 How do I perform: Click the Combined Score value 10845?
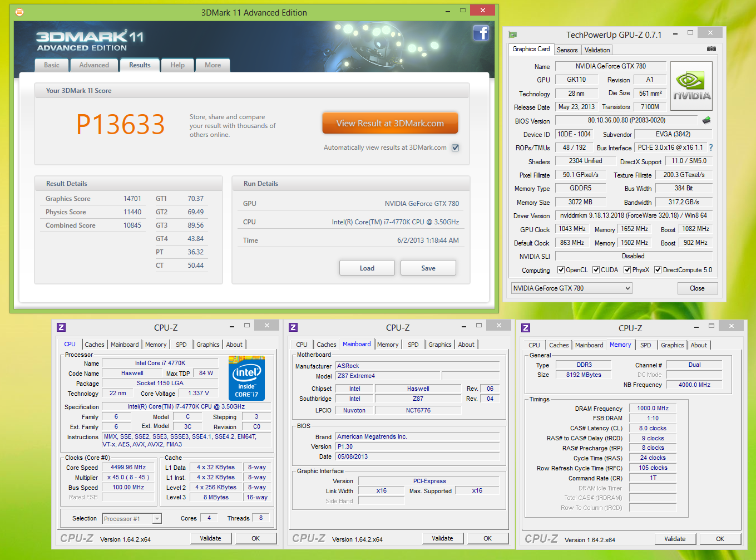pos(132,225)
